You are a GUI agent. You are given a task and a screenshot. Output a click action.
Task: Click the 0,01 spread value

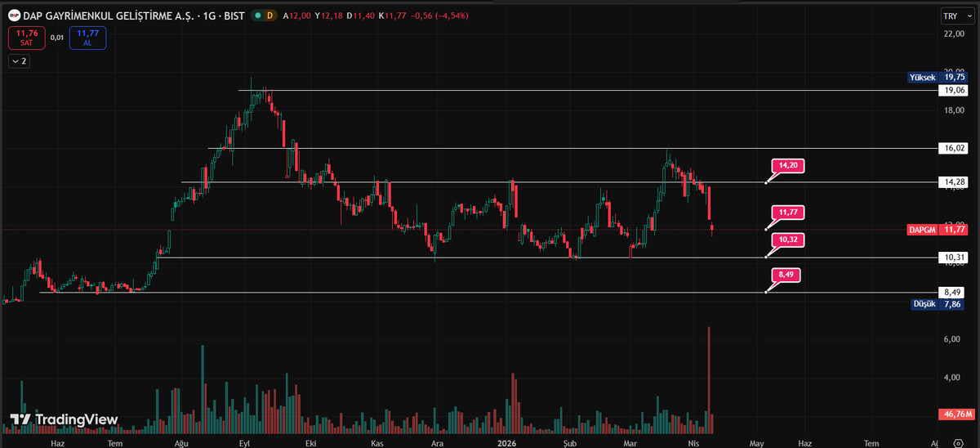[57, 38]
